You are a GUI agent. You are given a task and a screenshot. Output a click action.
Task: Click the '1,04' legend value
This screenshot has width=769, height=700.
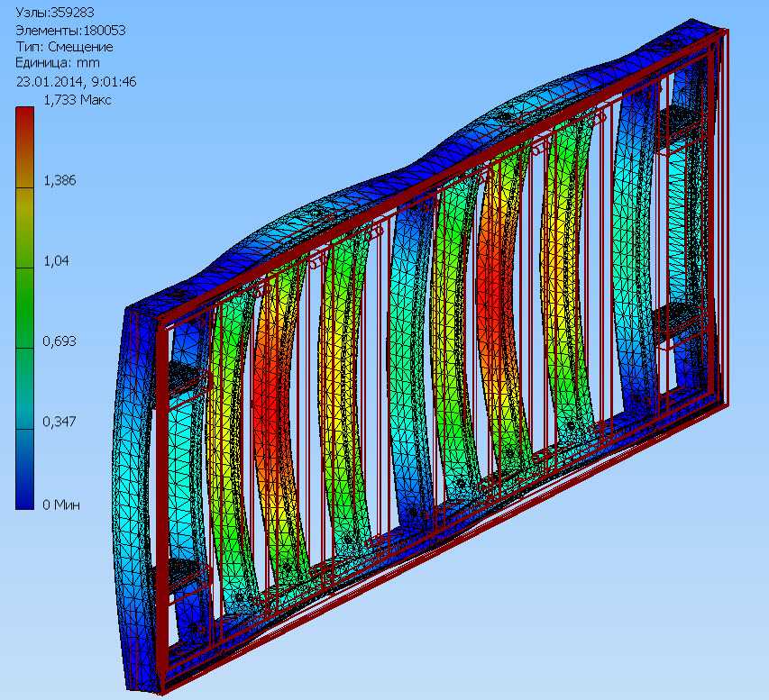[57, 260]
